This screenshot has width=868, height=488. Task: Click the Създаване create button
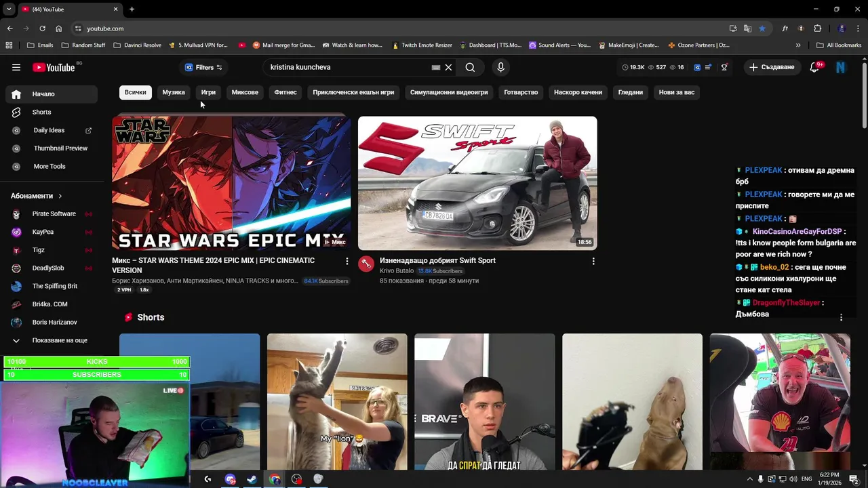(x=772, y=67)
